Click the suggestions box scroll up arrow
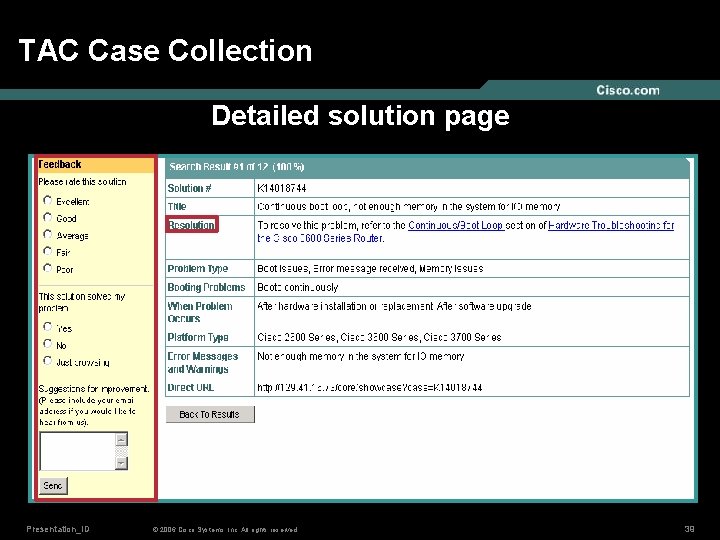 (x=121, y=440)
